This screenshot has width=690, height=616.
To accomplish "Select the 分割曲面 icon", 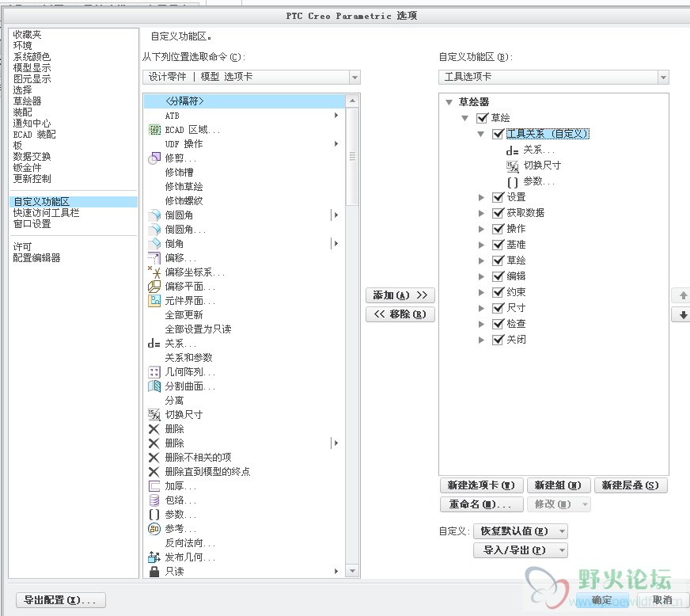I will point(154,386).
